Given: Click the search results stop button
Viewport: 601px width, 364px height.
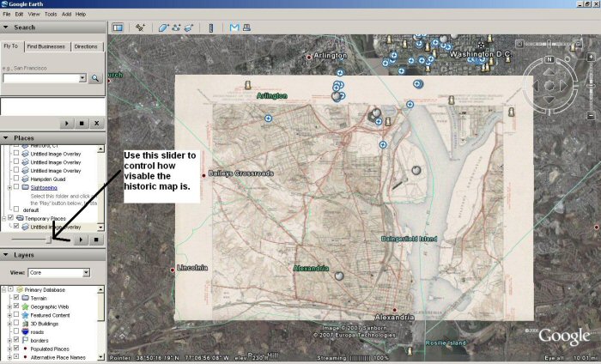Looking at the screenshot, I should 82,124.
